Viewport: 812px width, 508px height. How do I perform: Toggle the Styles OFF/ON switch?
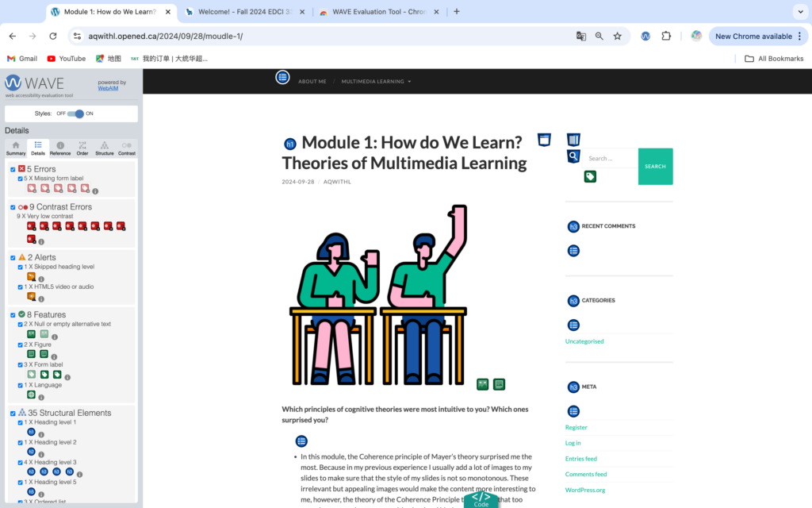[75, 114]
